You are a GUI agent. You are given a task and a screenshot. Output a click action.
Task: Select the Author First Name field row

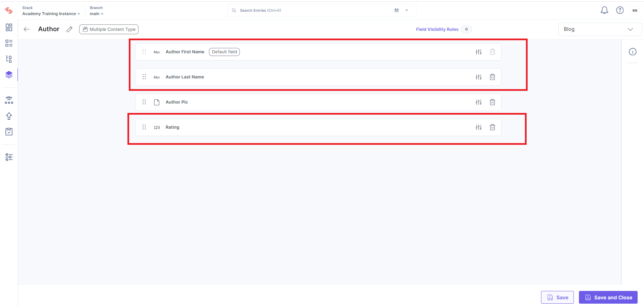pyautogui.click(x=318, y=52)
